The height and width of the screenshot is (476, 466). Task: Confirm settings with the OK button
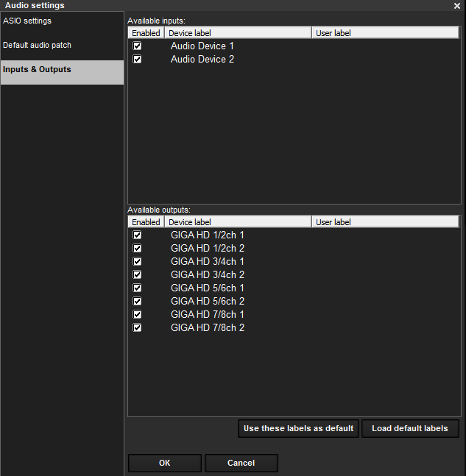coord(164,463)
